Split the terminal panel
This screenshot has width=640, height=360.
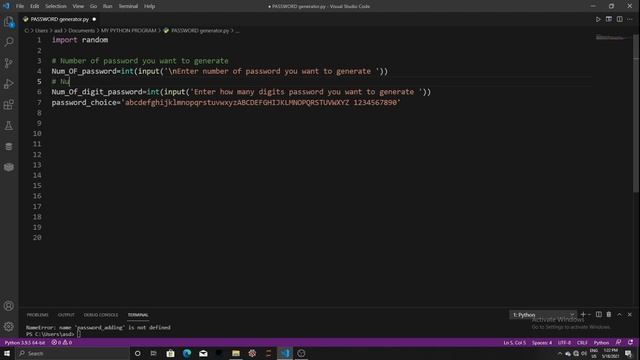click(x=598, y=314)
